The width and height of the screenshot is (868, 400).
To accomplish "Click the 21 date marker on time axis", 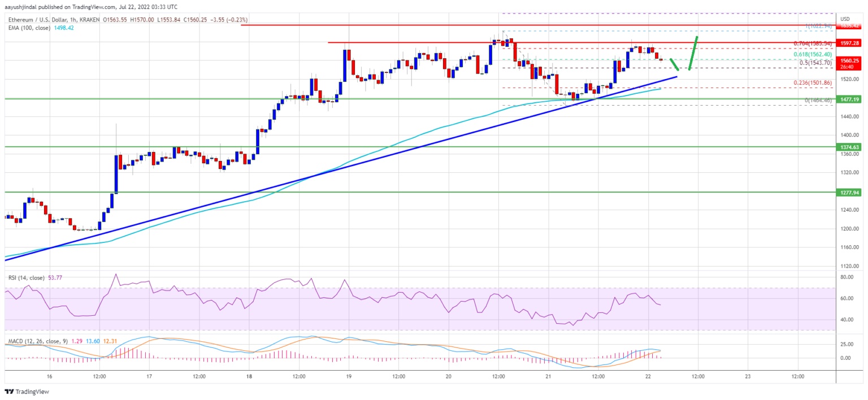I will coord(548,376).
